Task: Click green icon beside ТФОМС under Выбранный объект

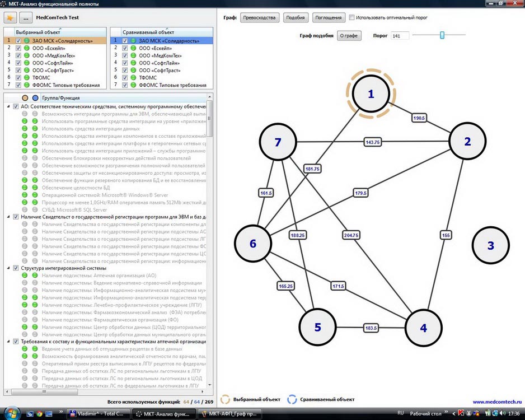Action: (x=27, y=78)
